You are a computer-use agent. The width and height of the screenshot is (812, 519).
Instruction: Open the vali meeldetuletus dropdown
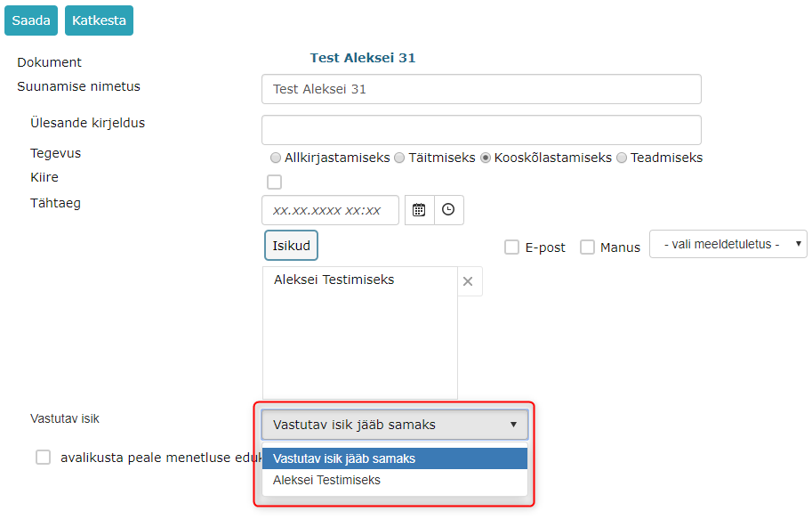point(728,244)
